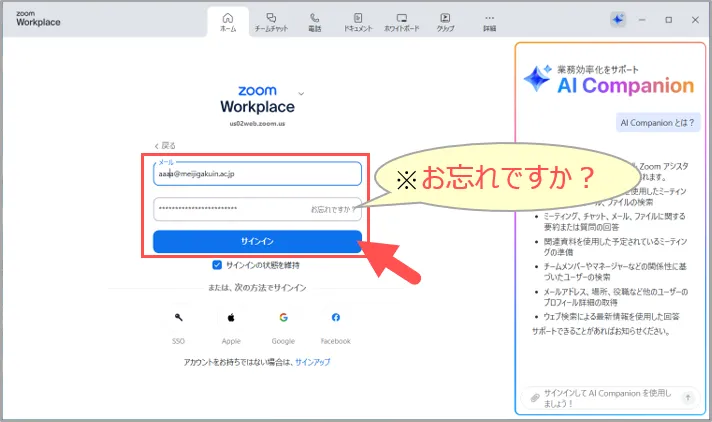Focus the password input field

(257, 209)
